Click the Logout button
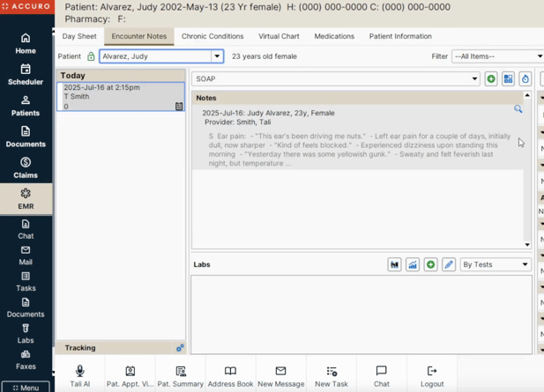The image size is (544, 392). click(x=431, y=376)
